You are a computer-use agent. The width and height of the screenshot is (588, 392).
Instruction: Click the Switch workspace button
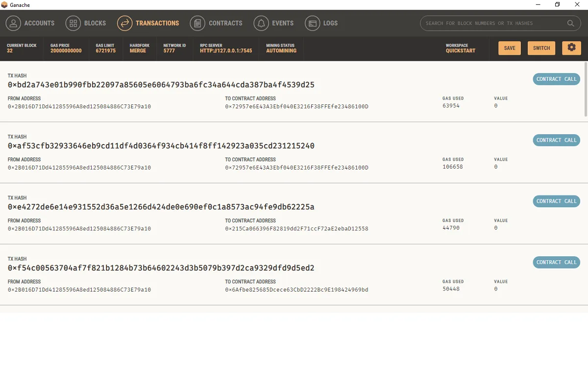[x=541, y=48]
